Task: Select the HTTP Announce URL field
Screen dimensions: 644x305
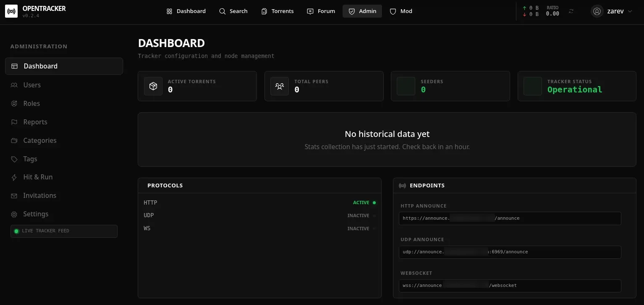Action: pyautogui.click(x=510, y=218)
